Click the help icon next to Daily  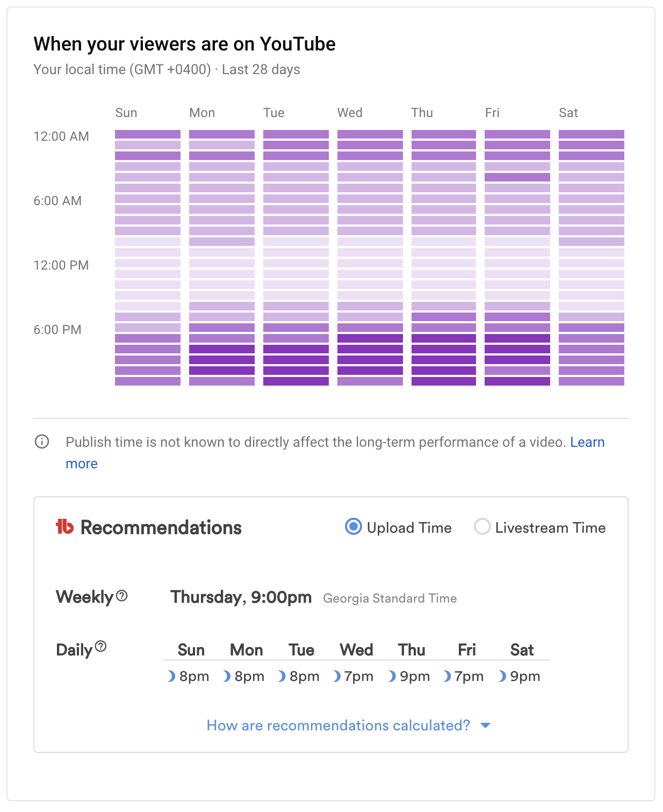tap(100, 646)
